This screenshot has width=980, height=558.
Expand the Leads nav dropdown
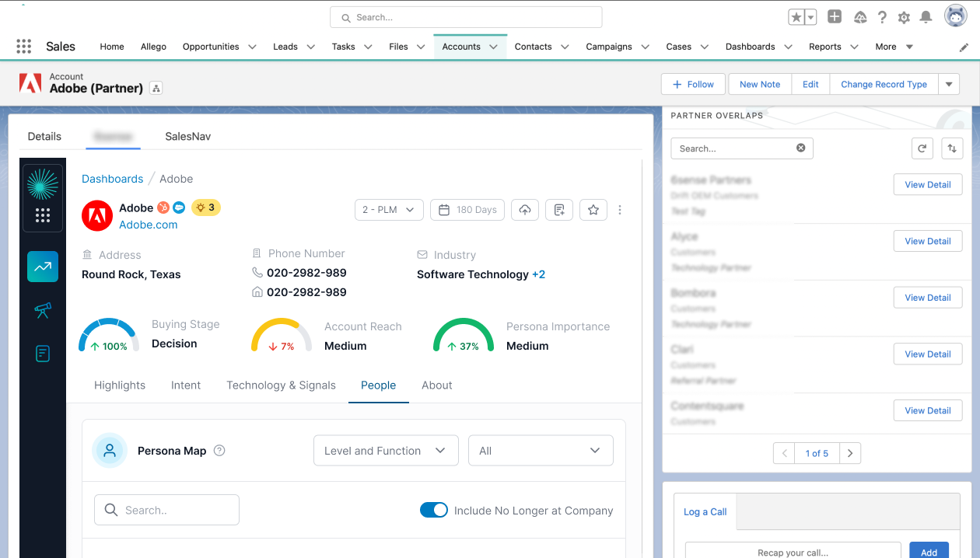point(311,47)
